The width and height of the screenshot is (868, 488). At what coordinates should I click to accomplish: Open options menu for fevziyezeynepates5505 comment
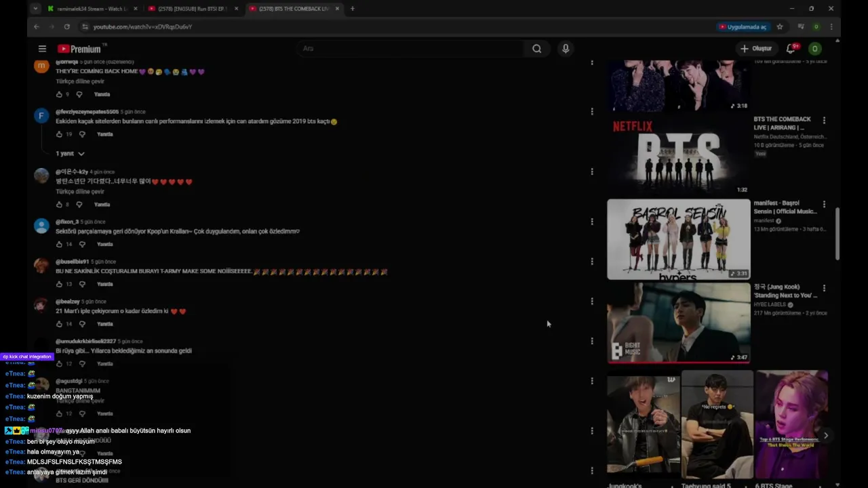pos(592,111)
